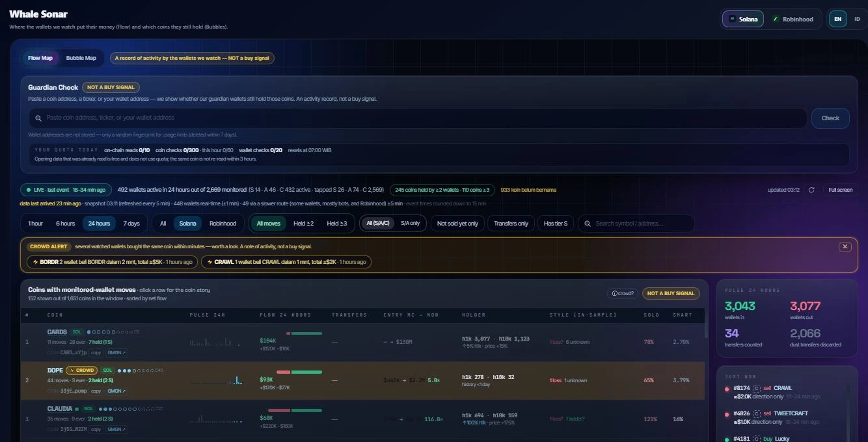Image resolution: width=868 pixels, height=442 pixels.
Task: Click the 245 coins held by ≥2 wallets chip
Action: (x=442, y=190)
